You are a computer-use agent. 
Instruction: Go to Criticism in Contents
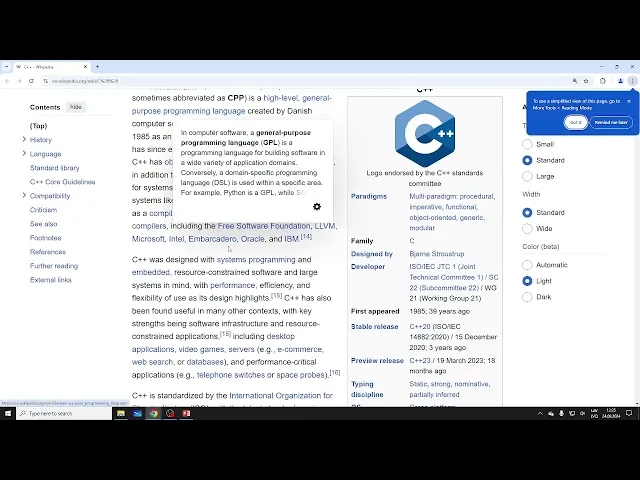(43, 210)
